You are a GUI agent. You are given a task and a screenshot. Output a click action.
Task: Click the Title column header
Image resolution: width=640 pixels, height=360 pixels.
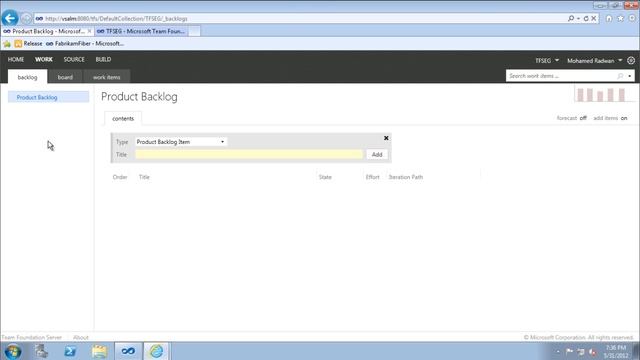144,177
